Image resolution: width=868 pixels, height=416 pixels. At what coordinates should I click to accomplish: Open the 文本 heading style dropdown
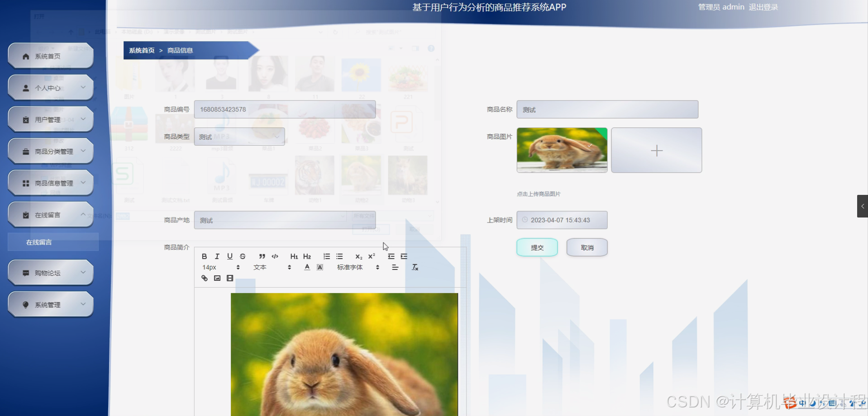tap(272, 267)
